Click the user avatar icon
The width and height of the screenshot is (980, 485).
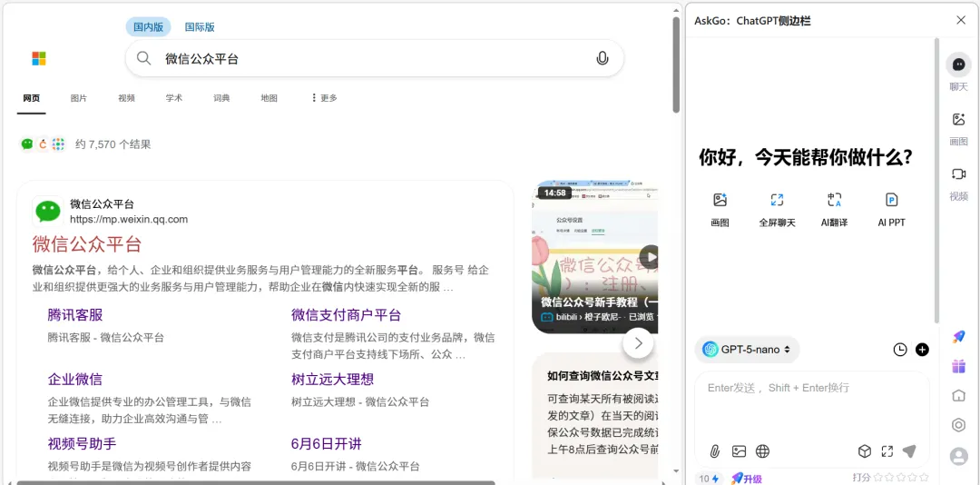click(958, 456)
